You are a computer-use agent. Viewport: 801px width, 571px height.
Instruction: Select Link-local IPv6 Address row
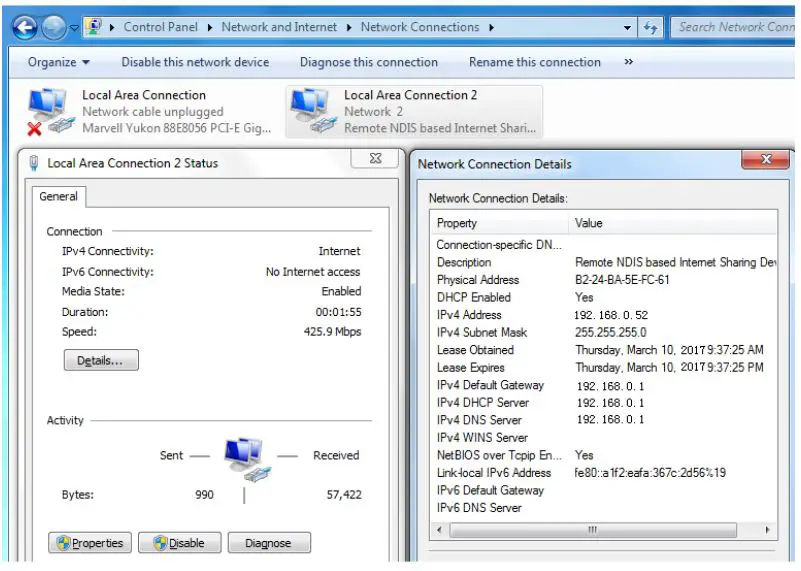[x=605, y=473]
